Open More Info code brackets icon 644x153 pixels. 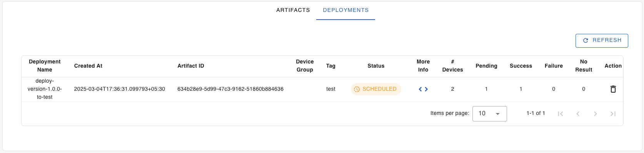(423, 89)
